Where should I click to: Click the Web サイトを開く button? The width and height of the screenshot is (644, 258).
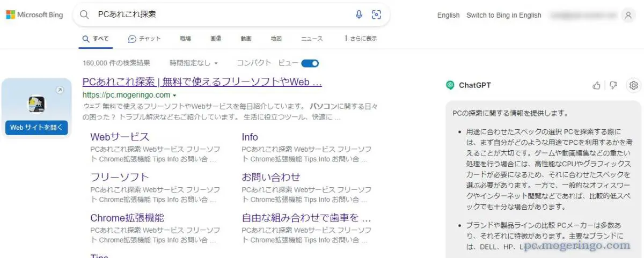(x=36, y=128)
